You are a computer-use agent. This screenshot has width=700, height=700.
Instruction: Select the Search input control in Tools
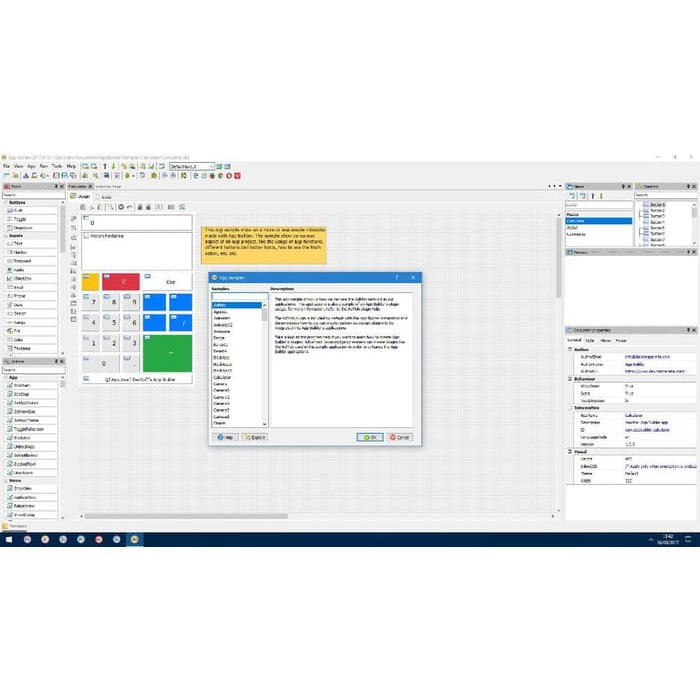(x=31, y=313)
